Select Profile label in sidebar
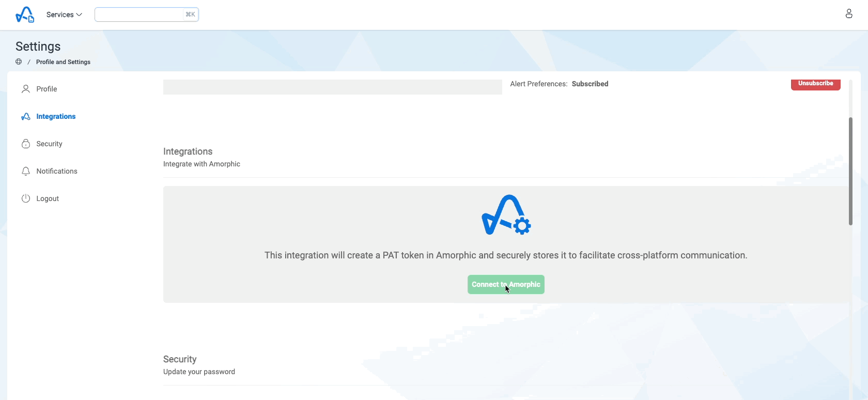The image size is (868, 400). click(47, 89)
